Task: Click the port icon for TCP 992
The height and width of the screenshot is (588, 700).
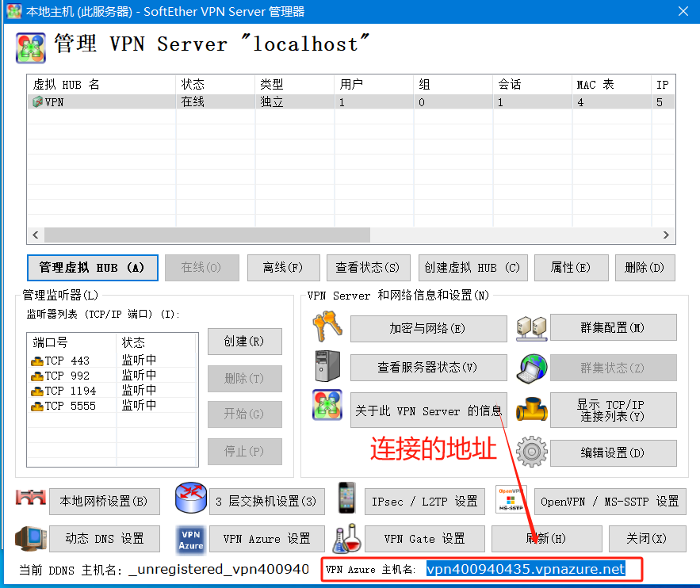Action: (x=37, y=376)
